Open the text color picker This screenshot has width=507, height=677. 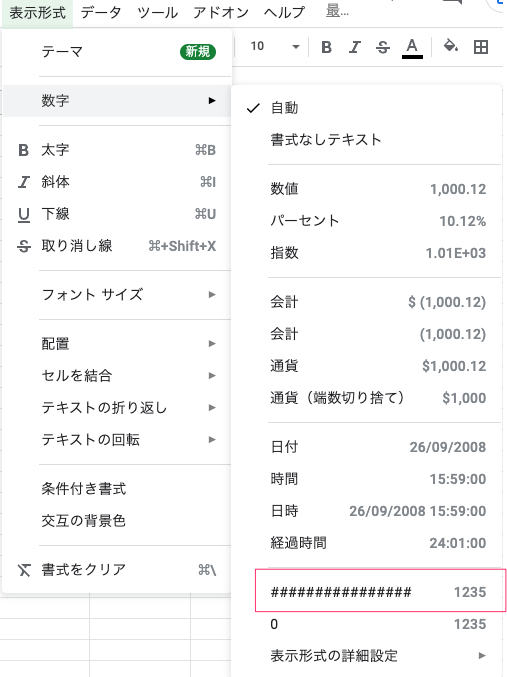point(412,47)
